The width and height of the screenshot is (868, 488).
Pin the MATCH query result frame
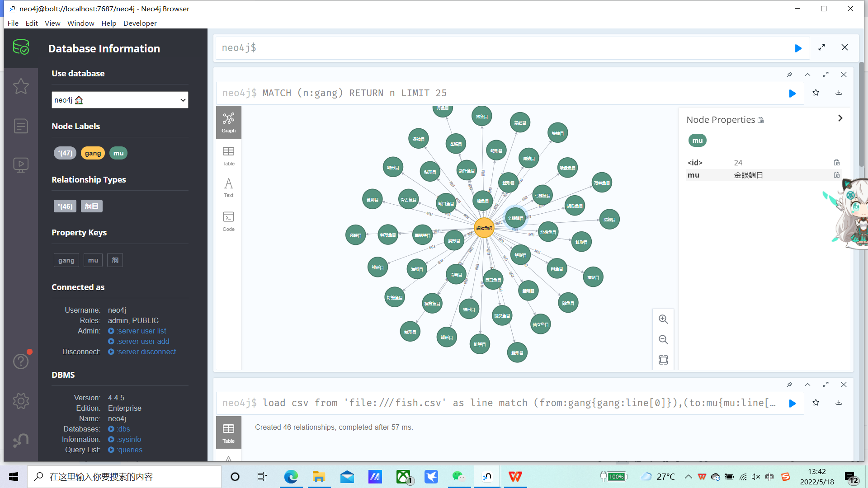click(789, 75)
